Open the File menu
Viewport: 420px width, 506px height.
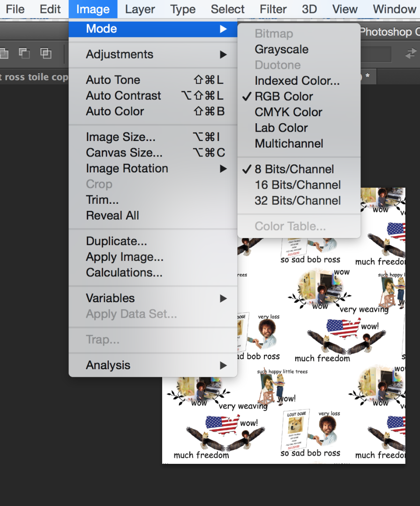pyautogui.click(x=15, y=9)
